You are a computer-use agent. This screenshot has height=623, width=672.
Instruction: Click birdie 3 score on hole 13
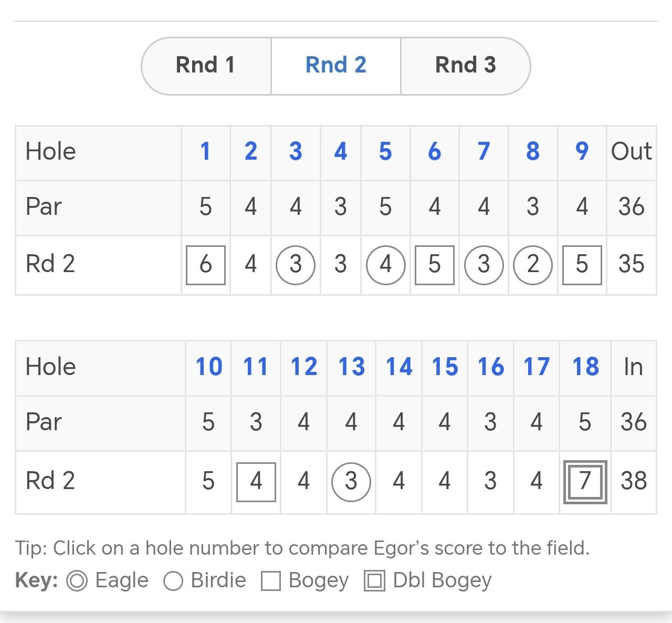click(351, 481)
